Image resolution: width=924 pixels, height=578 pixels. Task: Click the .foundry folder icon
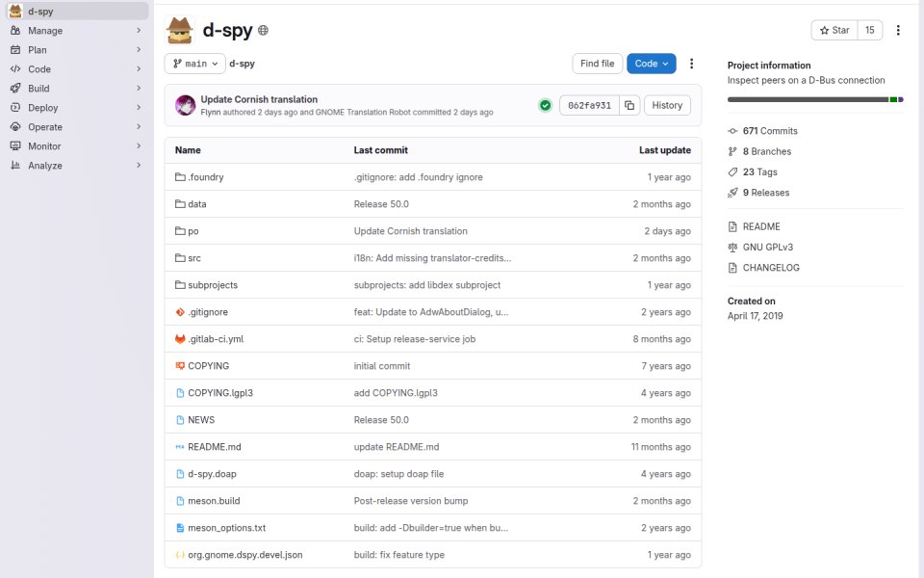[x=180, y=177]
